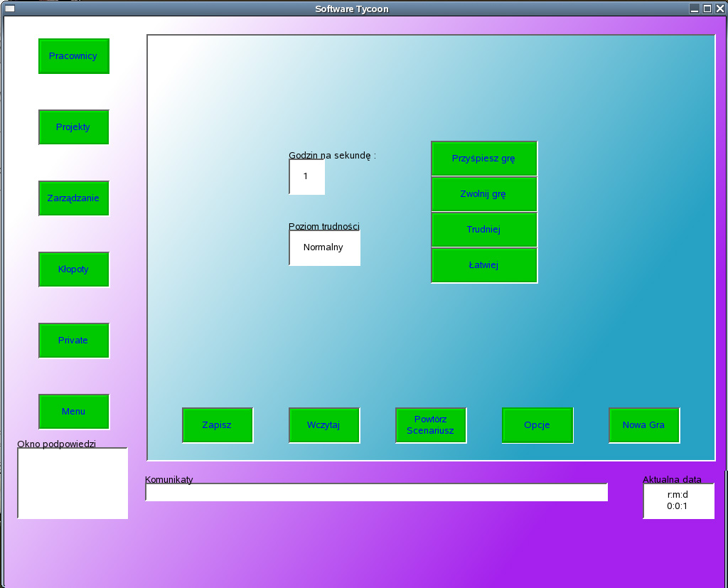Click Powtórz Scenariusz button
This screenshot has height=588, width=728.
(x=430, y=425)
